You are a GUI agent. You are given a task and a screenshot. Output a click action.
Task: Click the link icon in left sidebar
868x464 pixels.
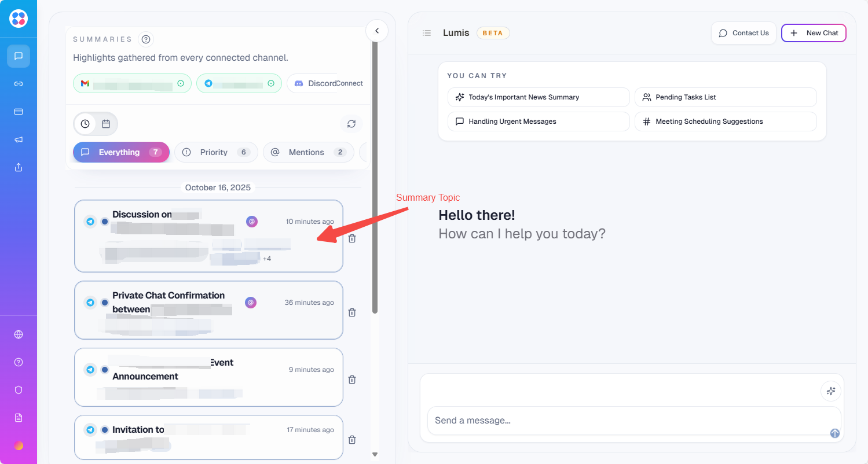coord(19,84)
